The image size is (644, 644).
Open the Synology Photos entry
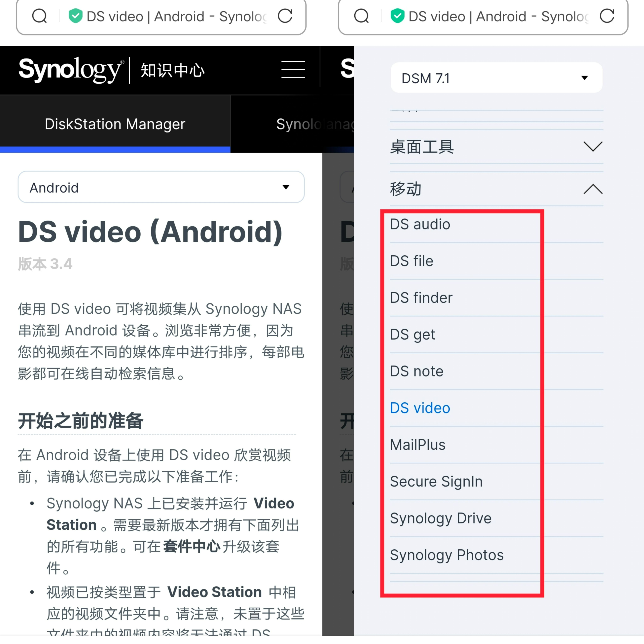[x=447, y=555]
